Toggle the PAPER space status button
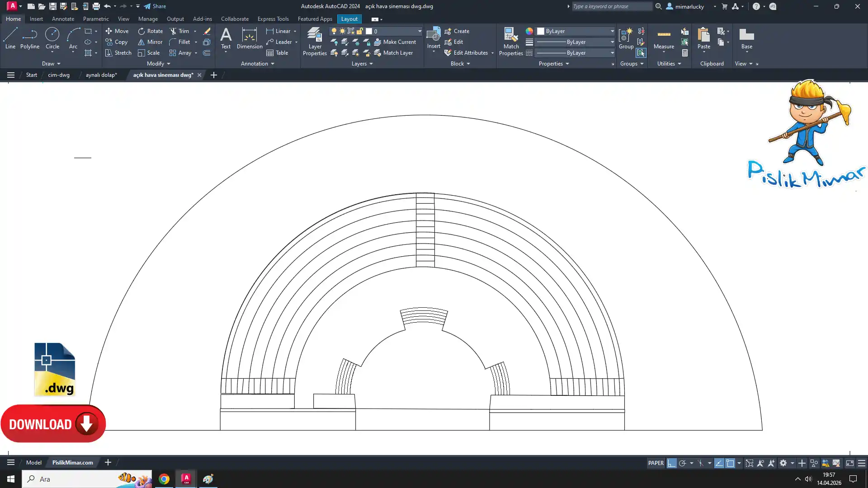 [x=656, y=463]
